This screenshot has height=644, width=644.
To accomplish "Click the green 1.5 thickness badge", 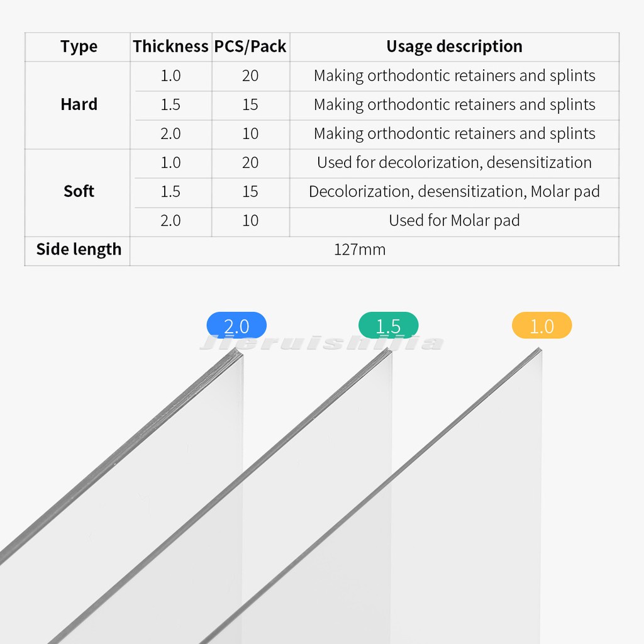I will tap(388, 326).
